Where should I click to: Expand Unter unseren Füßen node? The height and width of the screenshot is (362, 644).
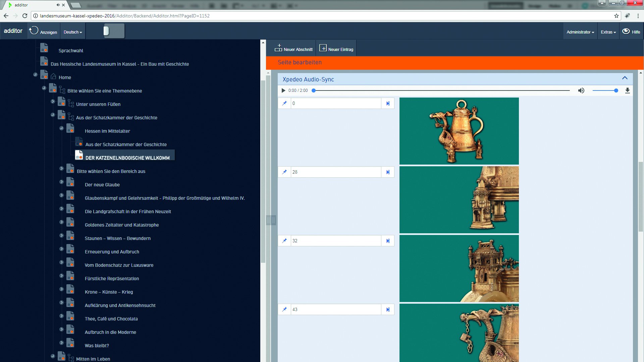(53, 101)
